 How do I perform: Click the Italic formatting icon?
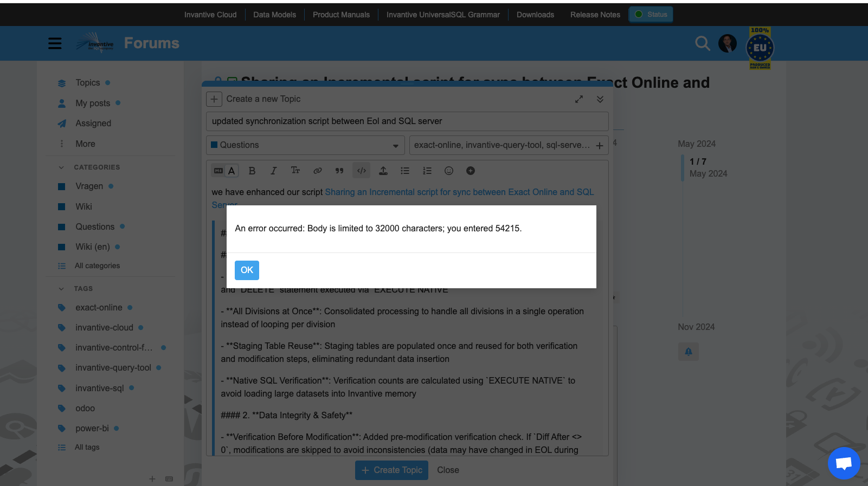click(x=274, y=171)
